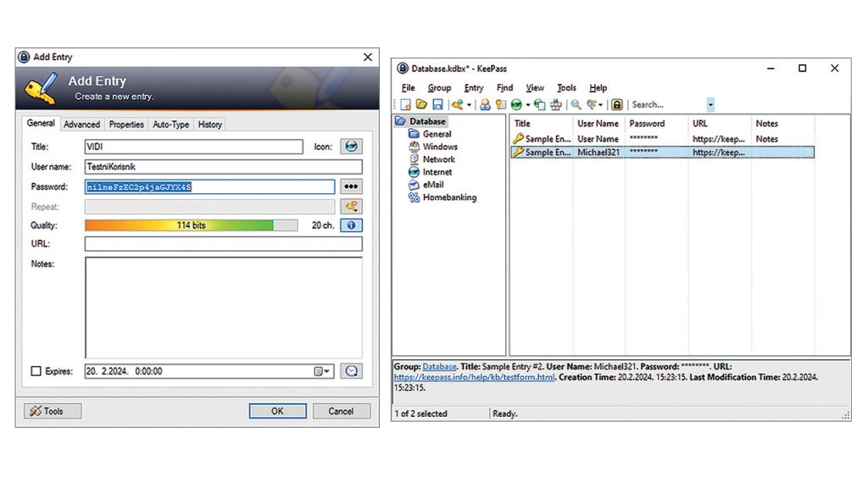
Task: Open the Add Entry toolbar dropdown arrow
Action: click(469, 105)
